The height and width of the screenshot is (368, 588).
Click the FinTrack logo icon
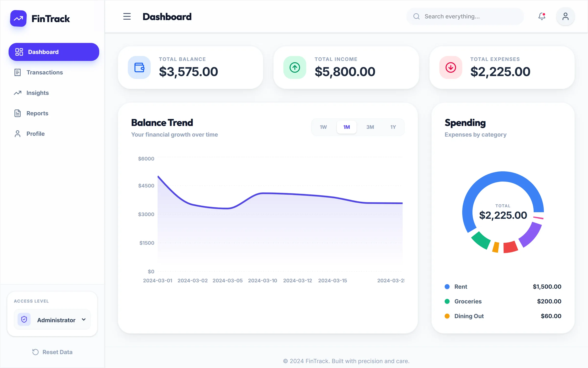click(x=18, y=18)
